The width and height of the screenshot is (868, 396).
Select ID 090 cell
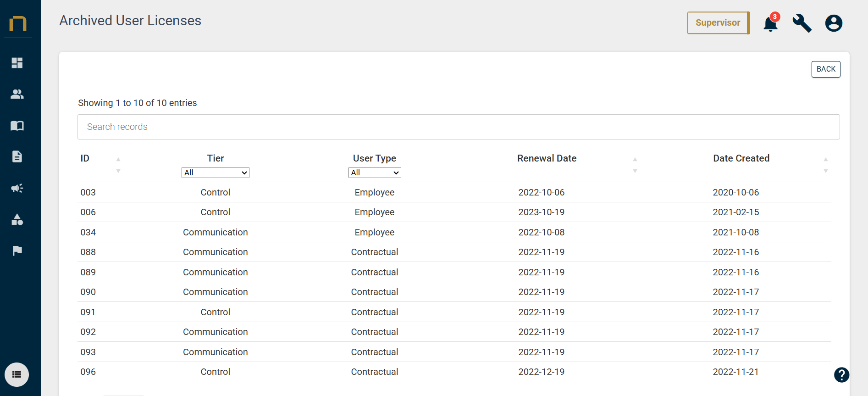[88, 292]
